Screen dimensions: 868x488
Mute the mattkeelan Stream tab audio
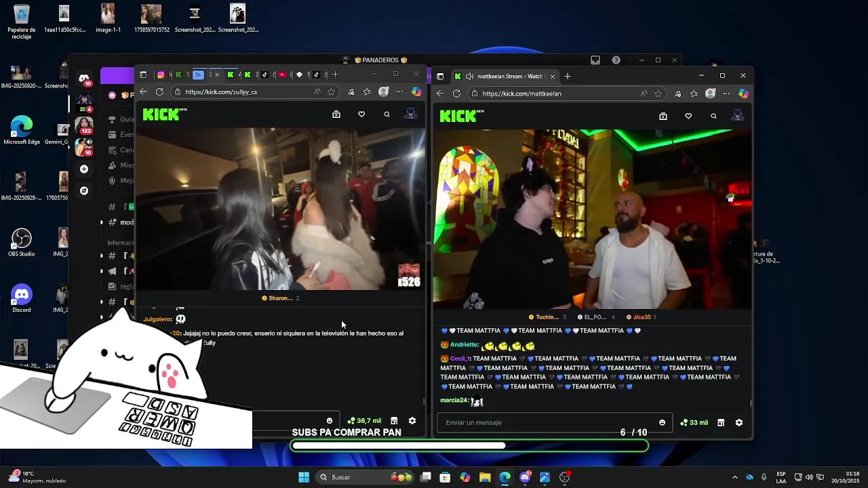(469, 77)
